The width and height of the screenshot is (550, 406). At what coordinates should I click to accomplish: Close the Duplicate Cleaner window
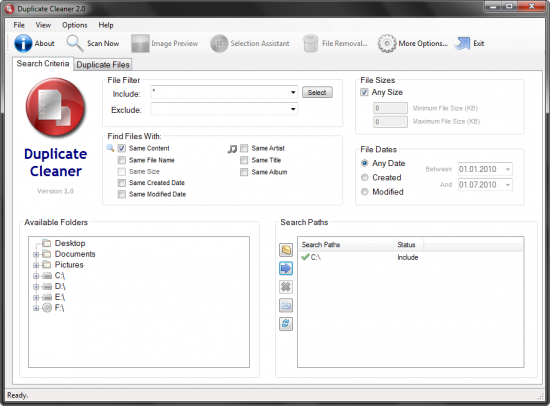click(x=532, y=6)
